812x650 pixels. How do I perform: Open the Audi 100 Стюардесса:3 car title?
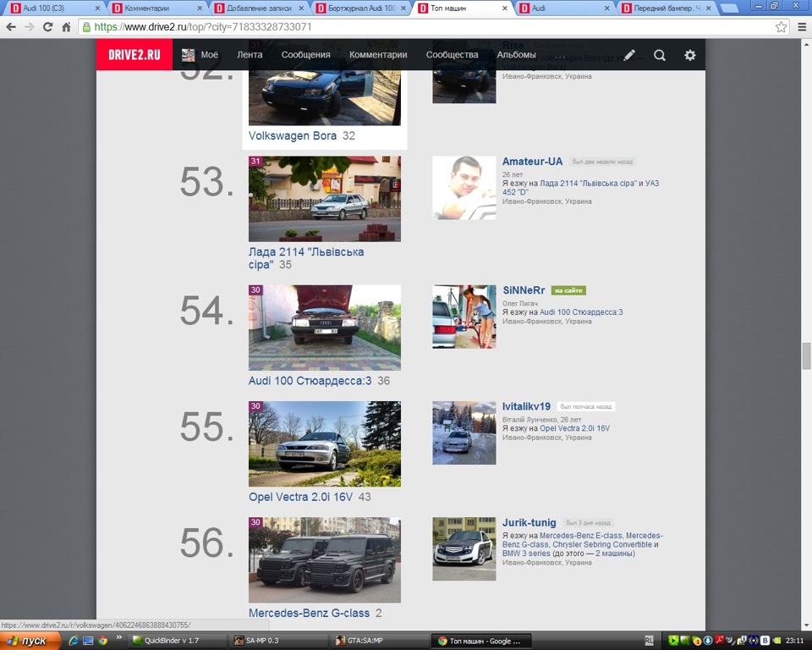pyautogui.click(x=310, y=381)
